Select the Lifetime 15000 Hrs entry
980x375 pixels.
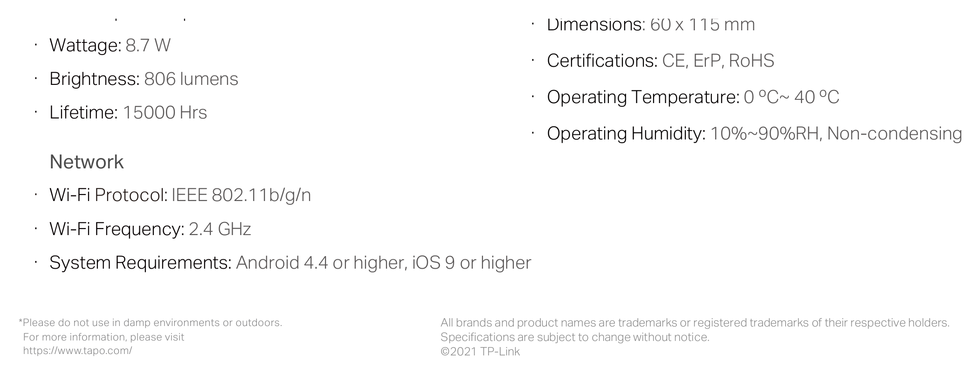[128, 112]
